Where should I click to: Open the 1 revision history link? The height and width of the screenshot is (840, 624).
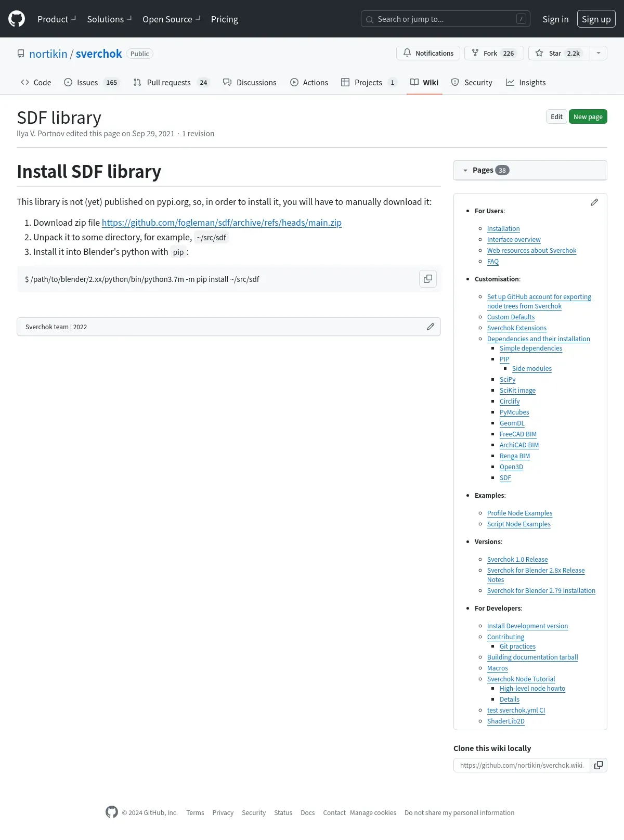tap(198, 134)
